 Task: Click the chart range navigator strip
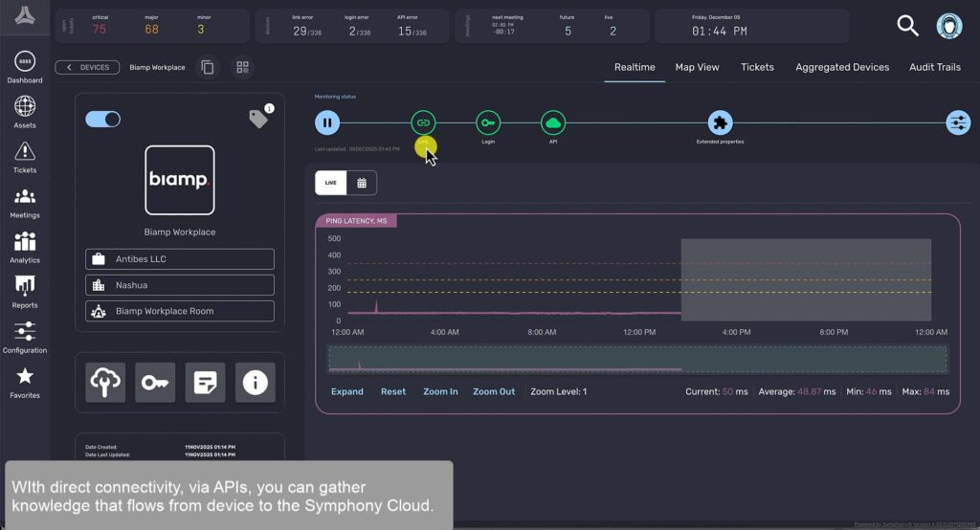(x=637, y=360)
